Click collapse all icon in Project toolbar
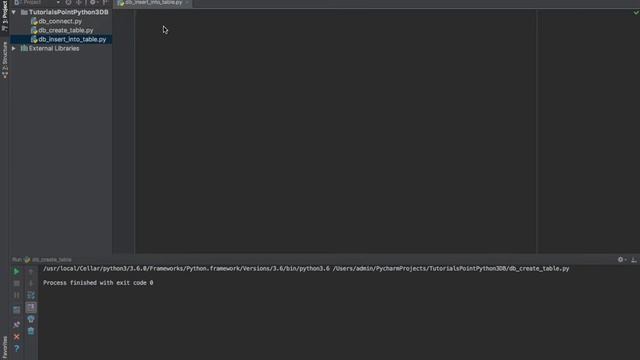Image resolution: width=640 pixels, height=360 pixels. pyautogui.click(x=79, y=2)
